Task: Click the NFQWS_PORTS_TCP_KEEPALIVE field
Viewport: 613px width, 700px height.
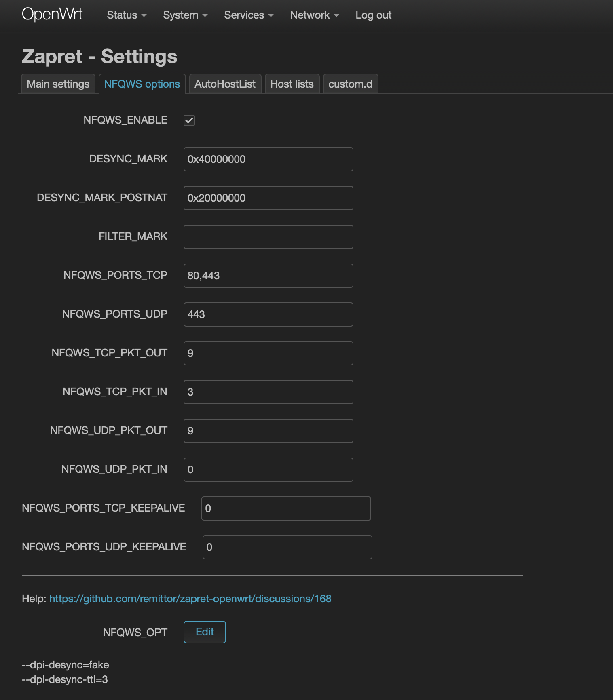Action: 286,508
